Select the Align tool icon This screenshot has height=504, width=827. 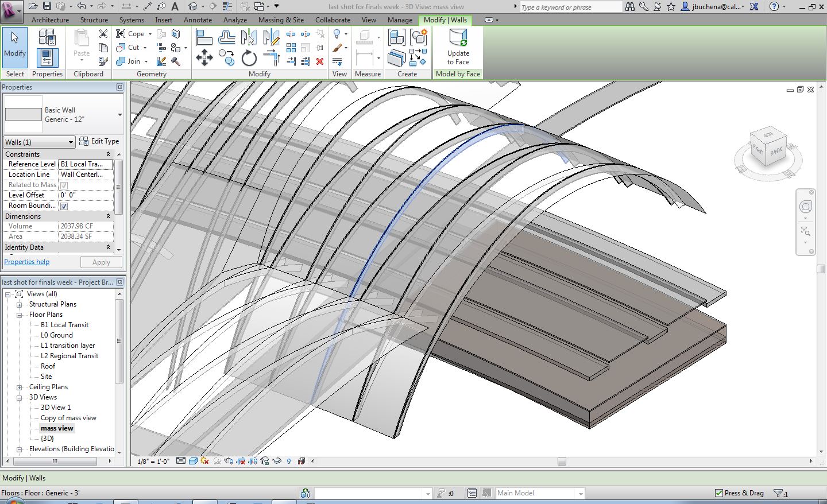(x=204, y=38)
